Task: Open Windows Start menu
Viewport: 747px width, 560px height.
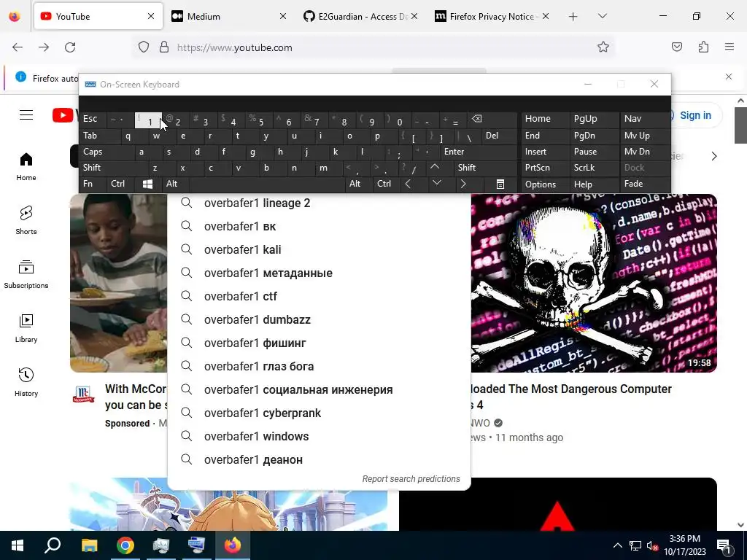Action: coord(18,545)
